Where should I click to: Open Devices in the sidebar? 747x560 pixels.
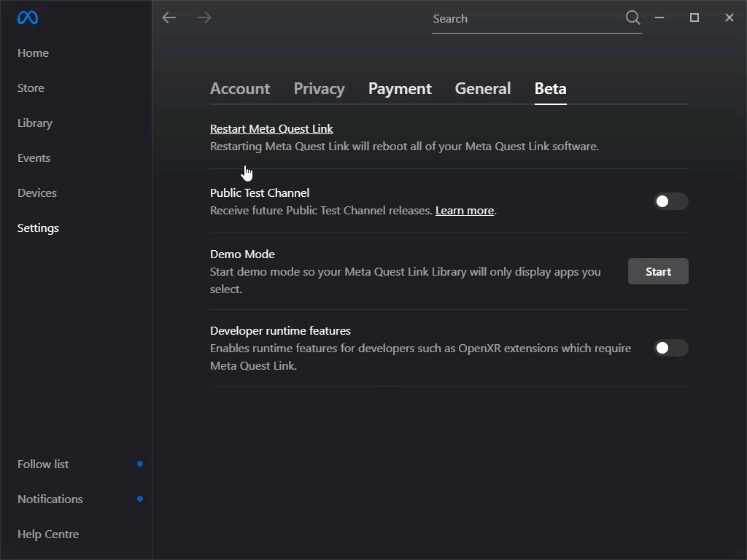tap(37, 192)
